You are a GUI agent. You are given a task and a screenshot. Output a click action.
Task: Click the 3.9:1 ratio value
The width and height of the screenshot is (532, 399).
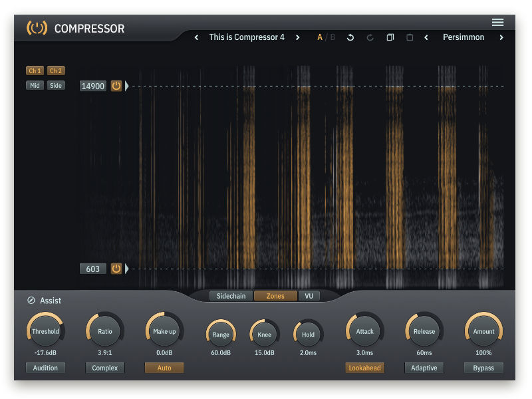point(105,353)
